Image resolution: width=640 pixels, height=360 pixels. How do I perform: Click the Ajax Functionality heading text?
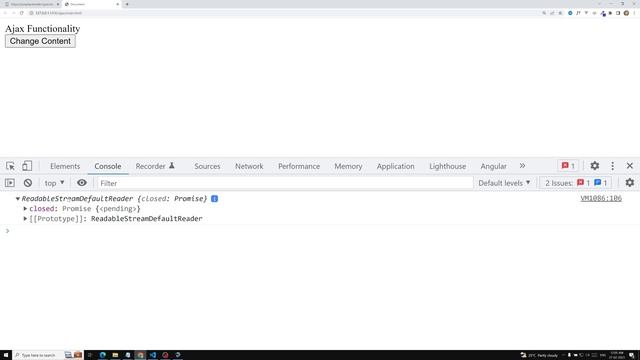(x=42, y=29)
